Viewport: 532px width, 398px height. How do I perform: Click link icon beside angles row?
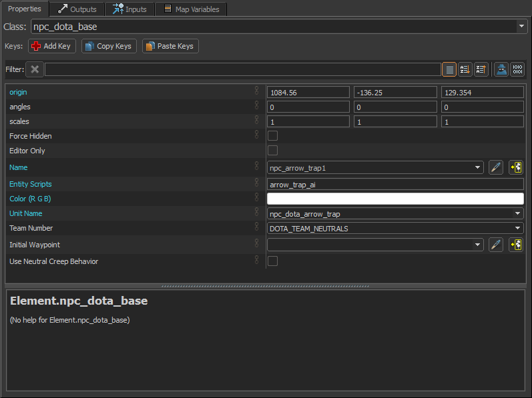click(x=256, y=105)
